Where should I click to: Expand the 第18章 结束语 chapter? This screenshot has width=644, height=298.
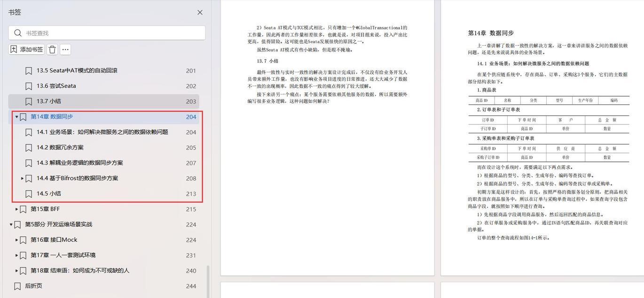16,271
